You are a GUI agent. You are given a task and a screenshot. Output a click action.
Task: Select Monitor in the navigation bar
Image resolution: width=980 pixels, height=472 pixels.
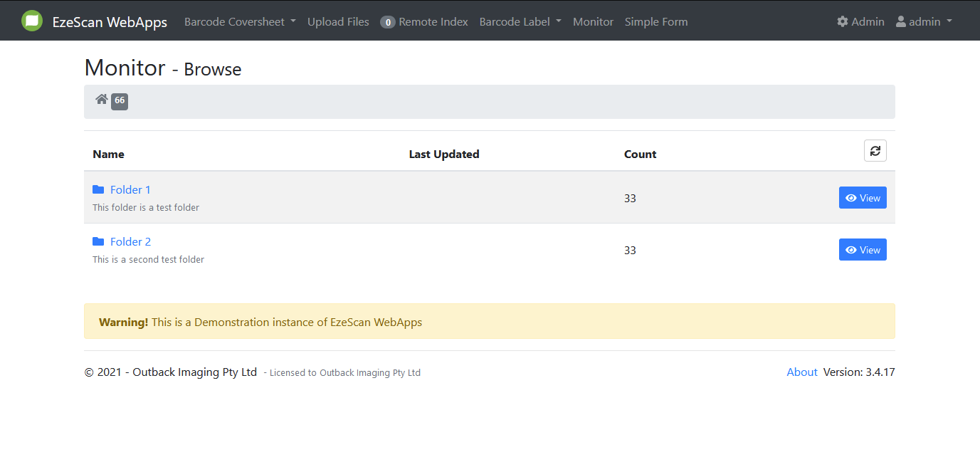click(593, 22)
